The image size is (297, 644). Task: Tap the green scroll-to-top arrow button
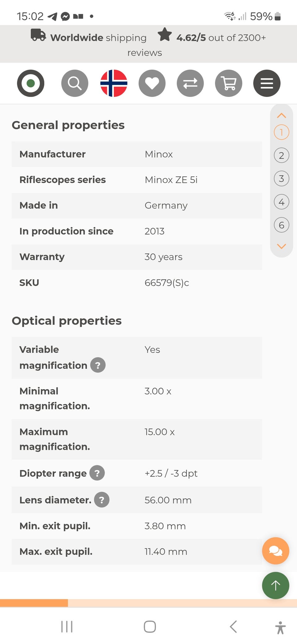(x=275, y=585)
